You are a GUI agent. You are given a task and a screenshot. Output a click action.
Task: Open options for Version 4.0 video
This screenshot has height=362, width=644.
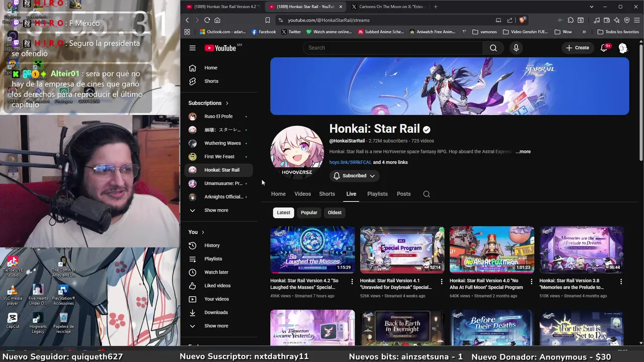coord(531,282)
